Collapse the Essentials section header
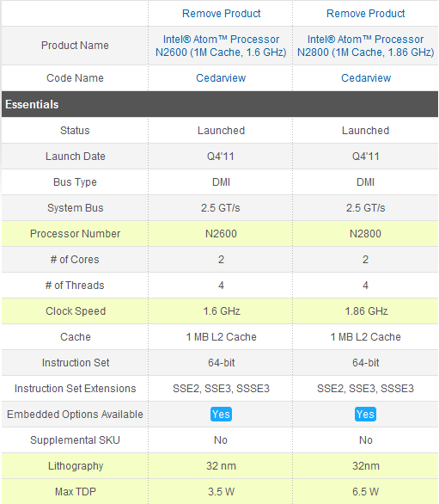 pos(220,104)
